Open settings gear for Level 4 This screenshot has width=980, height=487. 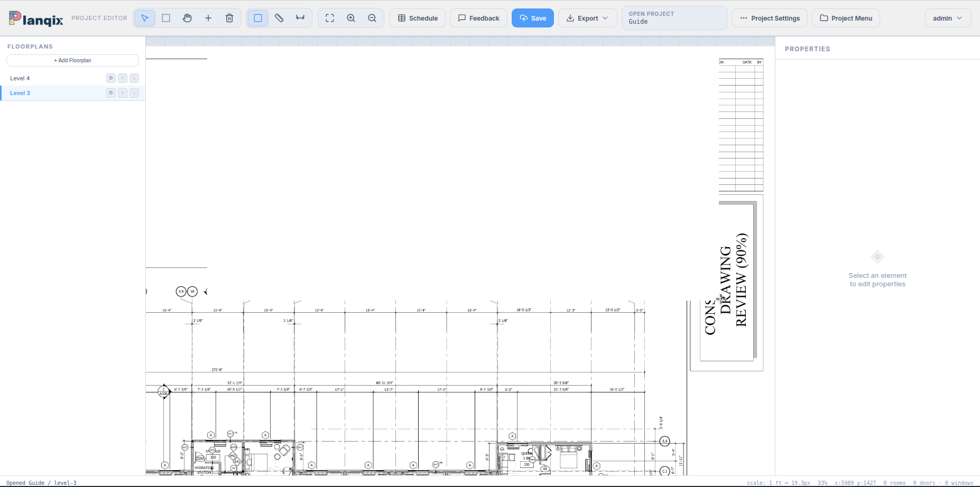111,78
